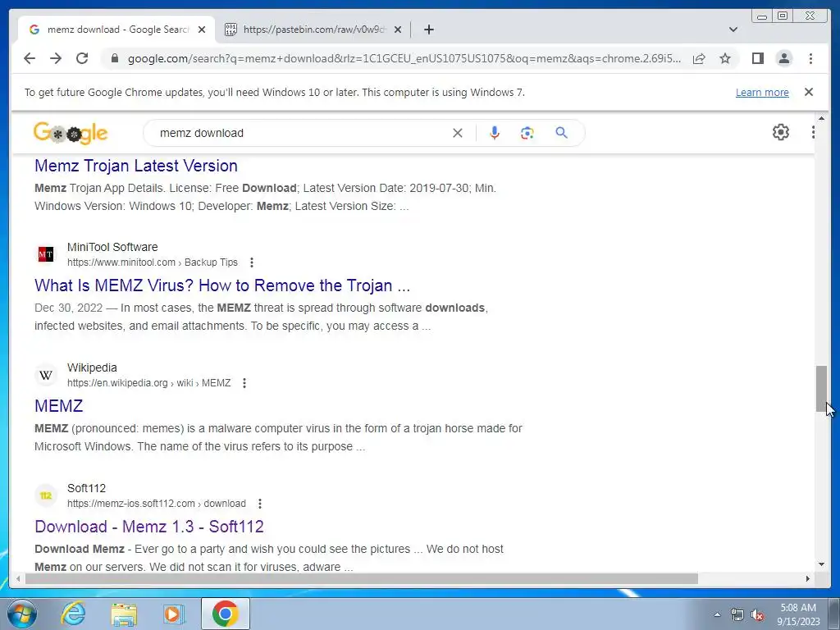The height and width of the screenshot is (630, 840).
Task: Submit search with magnifying glass icon
Action: 561,132
